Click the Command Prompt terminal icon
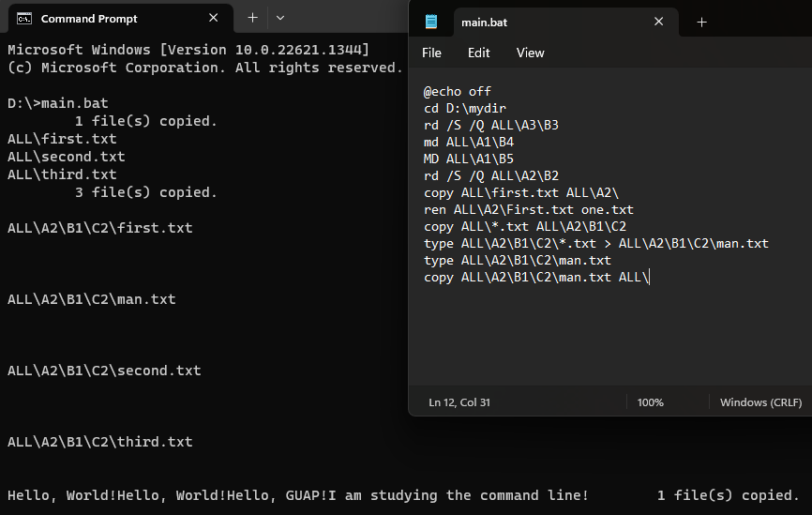Viewport: 812px width, 515px height. point(23,19)
